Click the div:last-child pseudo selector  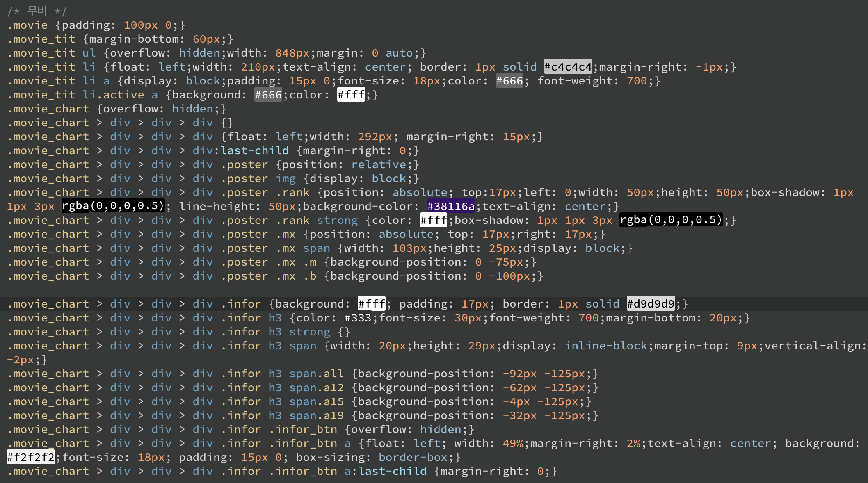tap(240, 150)
